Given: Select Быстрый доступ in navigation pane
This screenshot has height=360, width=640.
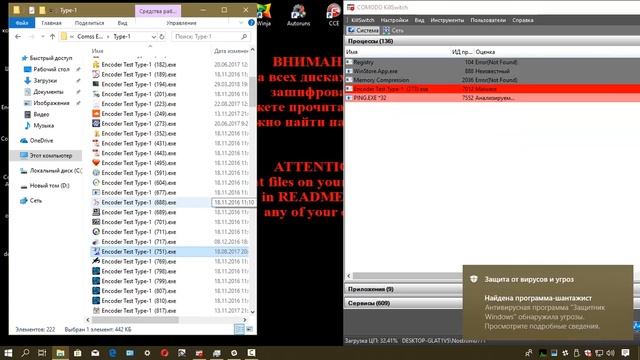Looking at the screenshot, I should coord(50,58).
